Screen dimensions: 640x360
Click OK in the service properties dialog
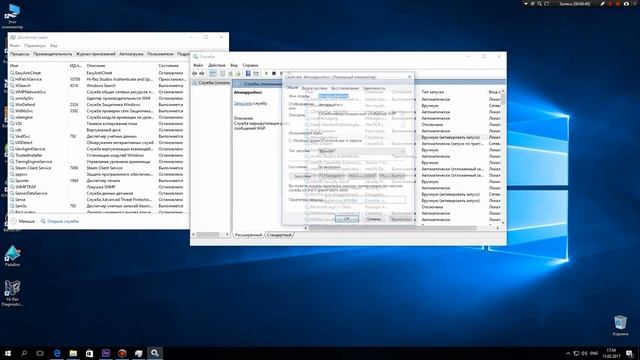coord(347,219)
